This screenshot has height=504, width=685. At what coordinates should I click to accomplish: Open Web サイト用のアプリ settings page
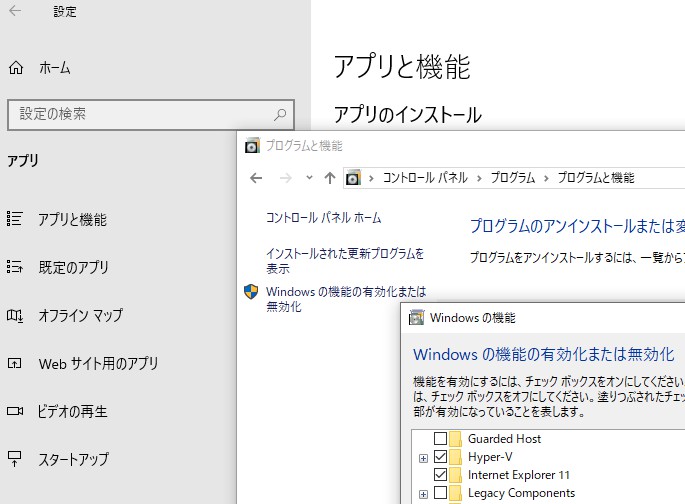[x=98, y=363]
